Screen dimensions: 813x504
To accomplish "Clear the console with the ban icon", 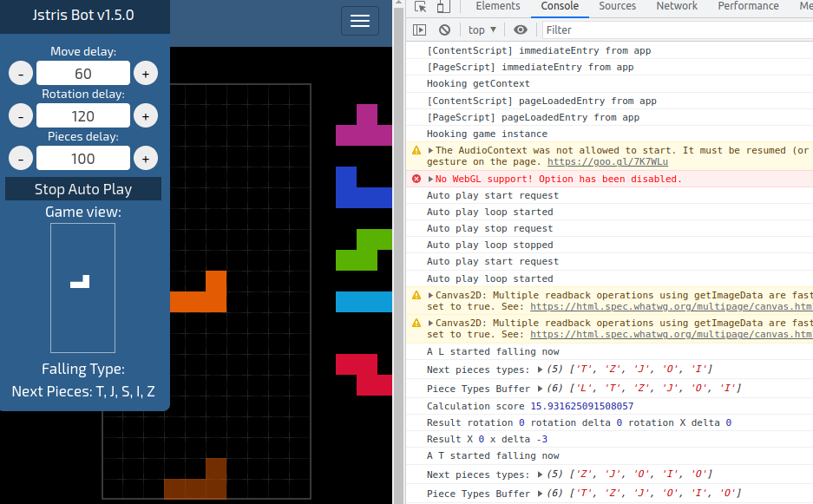I will [444, 30].
